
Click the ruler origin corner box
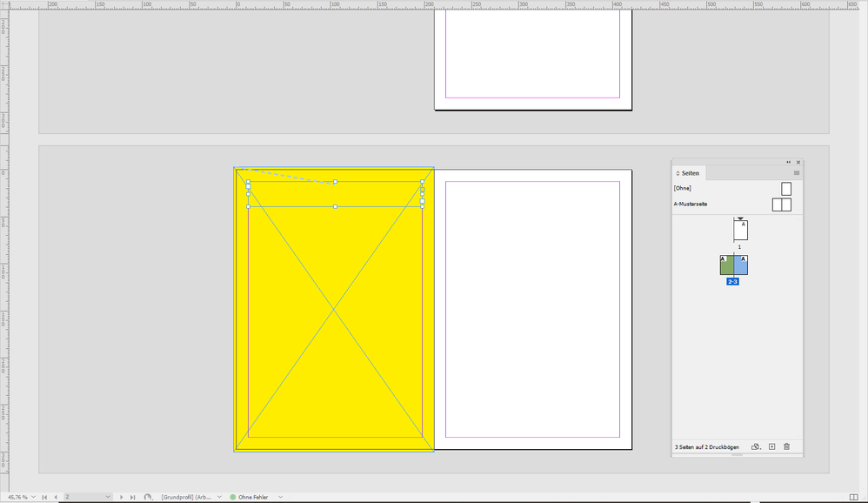click(x=4, y=4)
